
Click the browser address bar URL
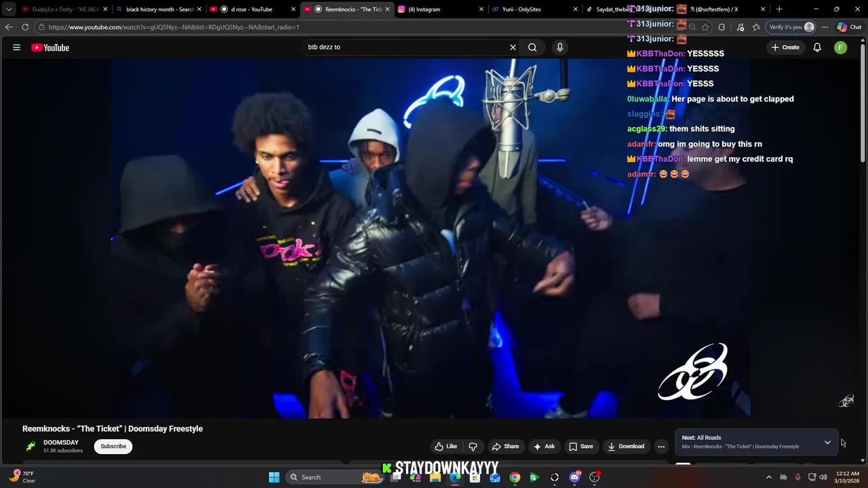(x=174, y=27)
